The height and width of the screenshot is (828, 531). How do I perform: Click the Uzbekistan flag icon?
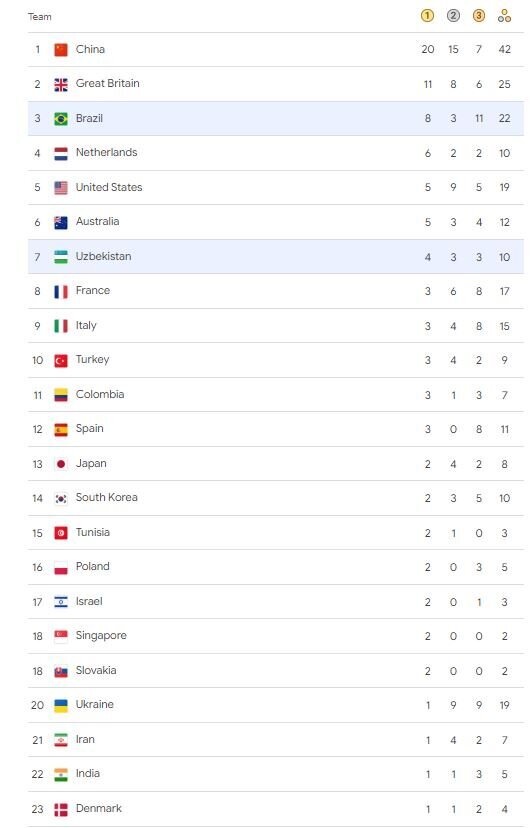61,257
